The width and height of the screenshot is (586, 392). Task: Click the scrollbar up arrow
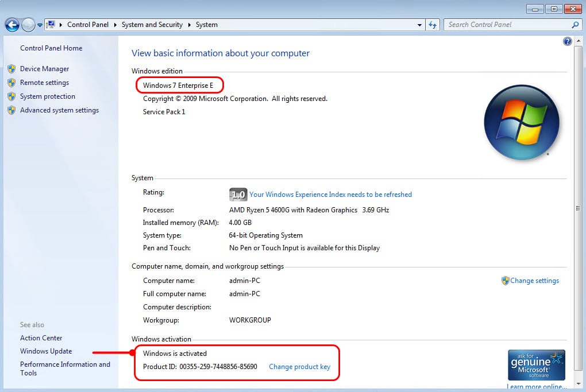coord(579,40)
